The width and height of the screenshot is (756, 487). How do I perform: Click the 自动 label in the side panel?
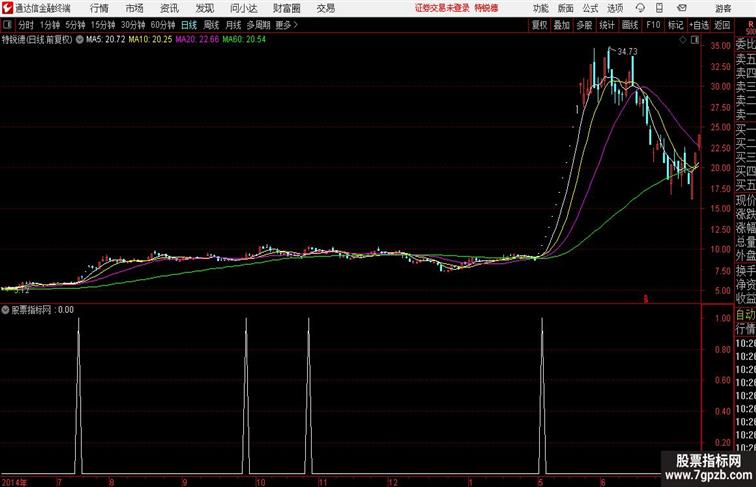pos(745,315)
